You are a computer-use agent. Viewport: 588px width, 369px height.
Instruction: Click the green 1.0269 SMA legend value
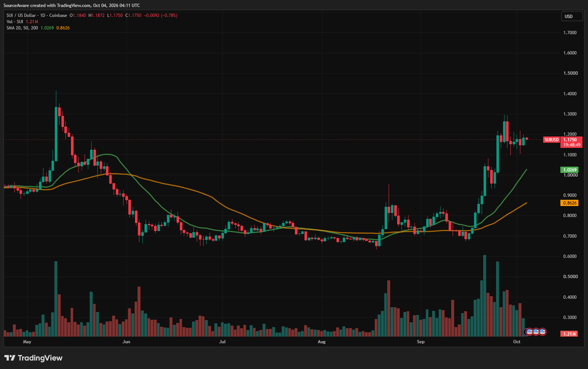(x=47, y=28)
